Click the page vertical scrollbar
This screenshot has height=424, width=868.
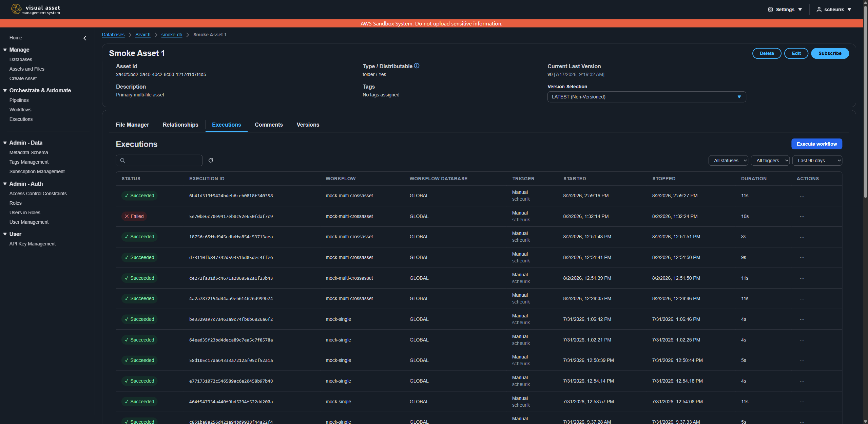click(x=865, y=102)
